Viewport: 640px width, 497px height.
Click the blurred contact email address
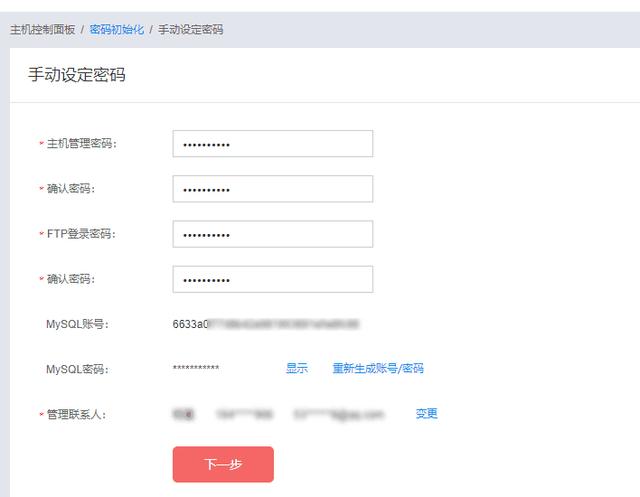click(x=338, y=413)
